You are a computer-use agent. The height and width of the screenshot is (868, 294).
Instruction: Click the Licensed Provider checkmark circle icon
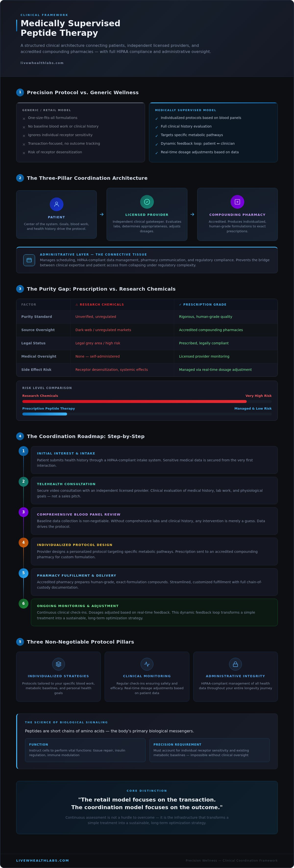tap(147, 202)
